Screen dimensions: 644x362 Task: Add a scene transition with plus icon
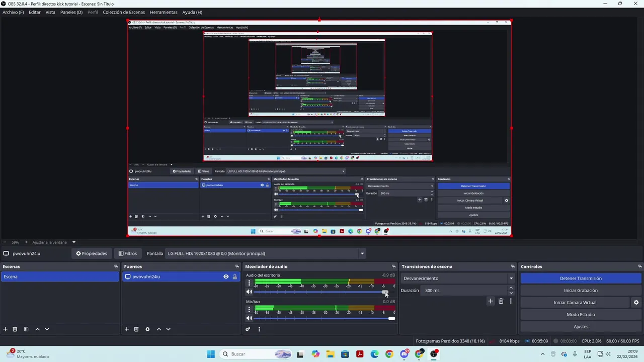click(491, 301)
